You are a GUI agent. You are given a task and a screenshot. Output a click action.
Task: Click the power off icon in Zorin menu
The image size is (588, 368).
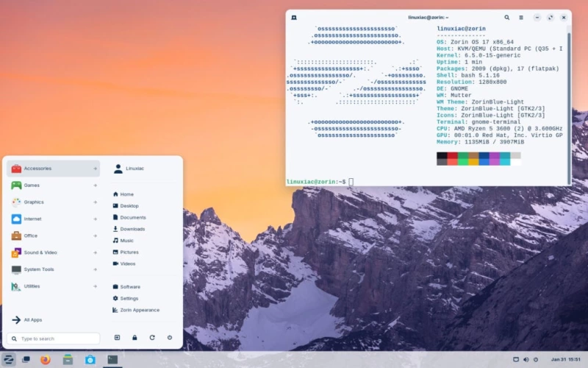170,338
